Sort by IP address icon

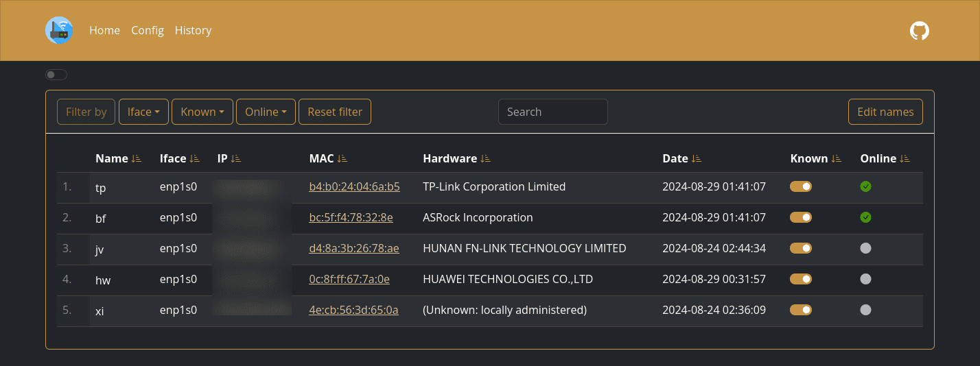pyautogui.click(x=236, y=158)
